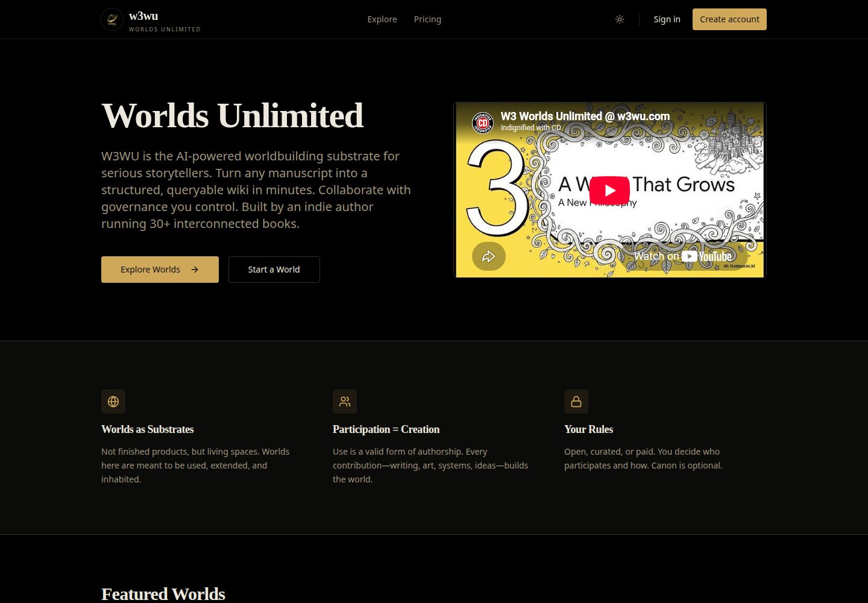Click Watch on YouTube link
This screenshot has width=868, height=603.
click(683, 256)
